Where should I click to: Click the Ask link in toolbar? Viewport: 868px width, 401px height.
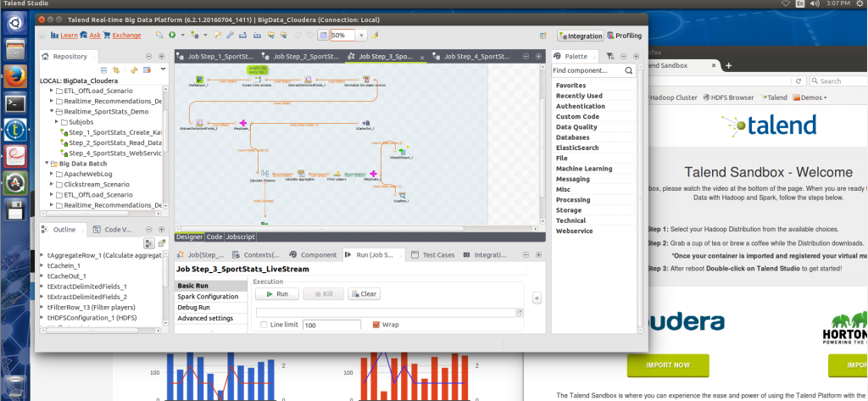pyautogui.click(x=95, y=35)
